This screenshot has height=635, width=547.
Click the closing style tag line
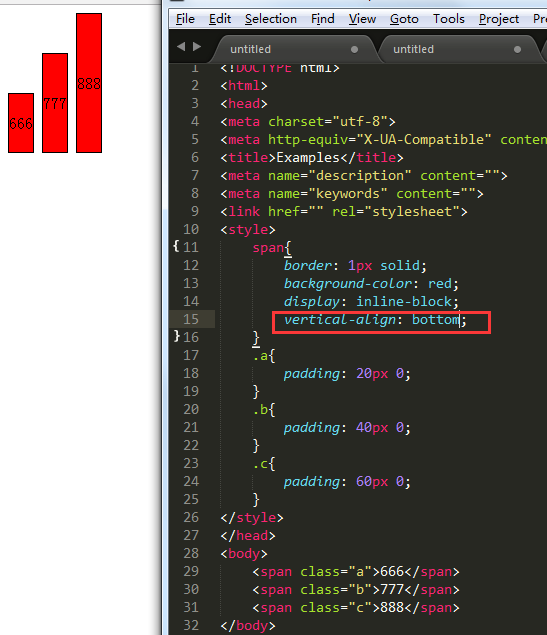[252, 518]
